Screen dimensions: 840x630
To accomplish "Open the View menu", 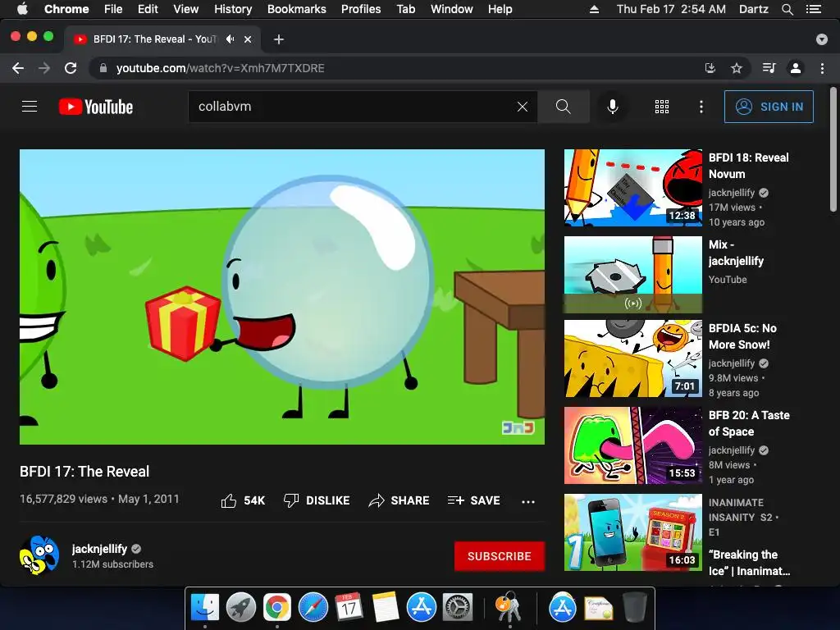I will 186,9.
